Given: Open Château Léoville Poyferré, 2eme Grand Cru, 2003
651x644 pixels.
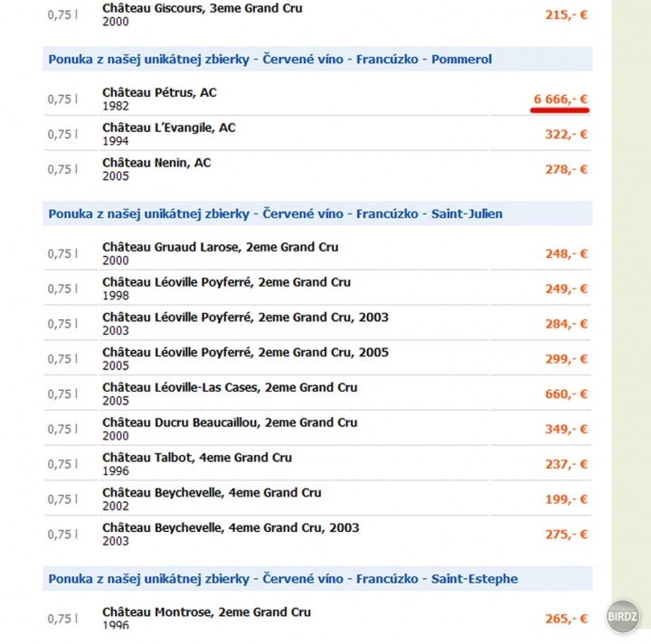Looking at the screenshot, I should pos(245,317).
